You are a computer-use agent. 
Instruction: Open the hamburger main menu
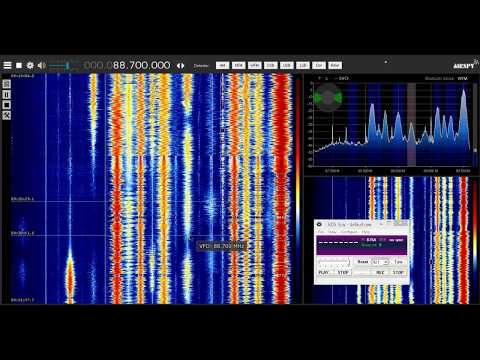[x=7, y=65]
